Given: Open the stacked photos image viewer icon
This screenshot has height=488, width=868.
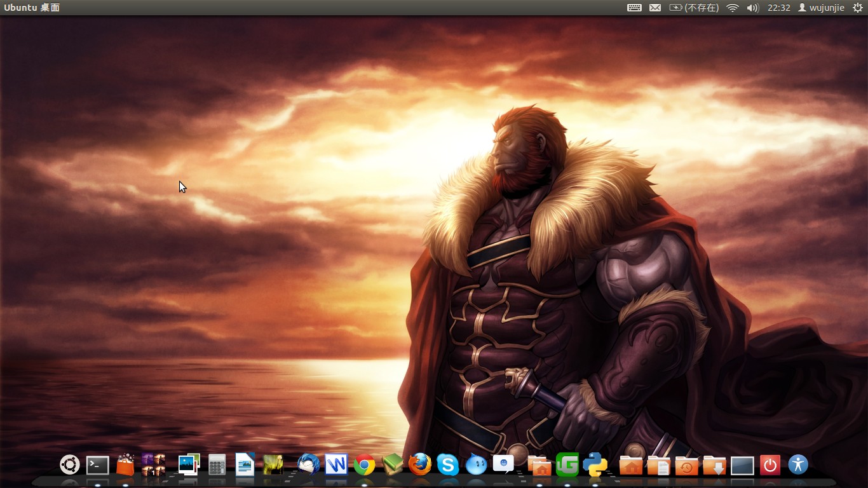Looking at the screenshot, I should coord(189,465).
